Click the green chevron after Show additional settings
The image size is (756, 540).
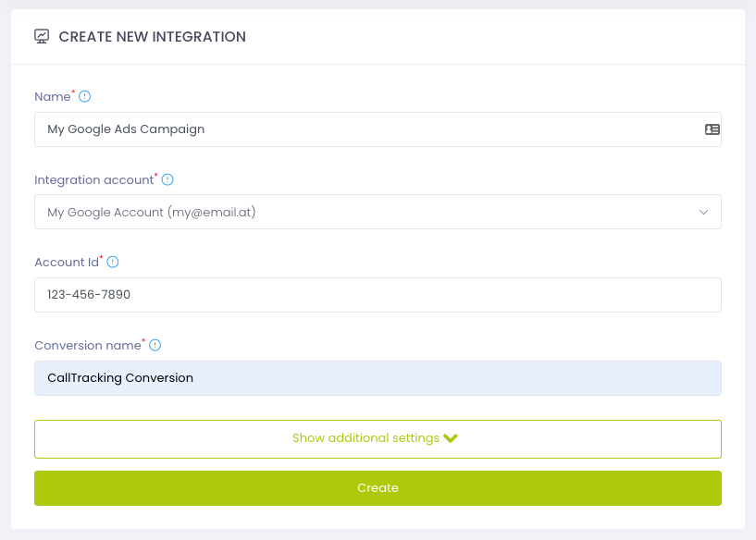tap(451, 438)
